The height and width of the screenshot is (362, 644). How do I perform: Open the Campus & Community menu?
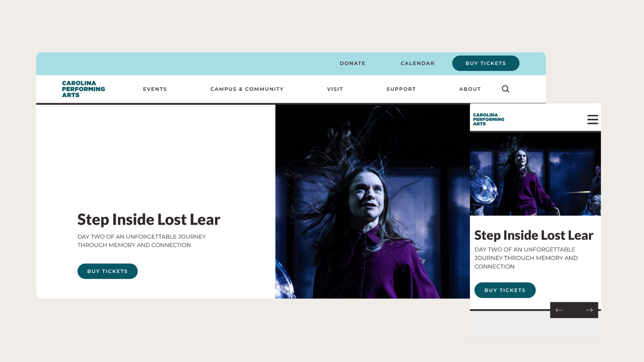pos(247,89)
